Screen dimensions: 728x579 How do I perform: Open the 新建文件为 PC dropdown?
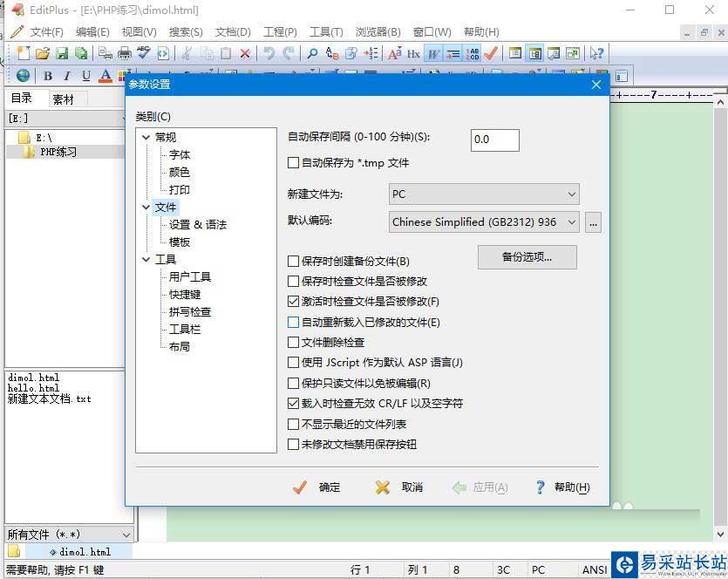pos(484,194)
